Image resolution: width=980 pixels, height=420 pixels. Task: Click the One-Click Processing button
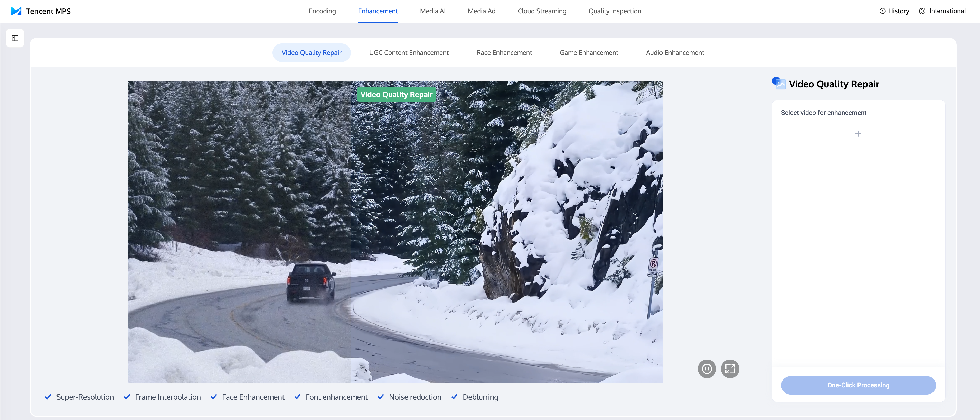(x=858, y=385)
